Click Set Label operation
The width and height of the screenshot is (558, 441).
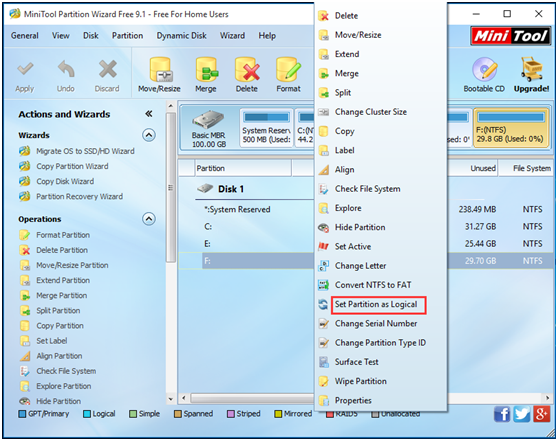[52, 341]
